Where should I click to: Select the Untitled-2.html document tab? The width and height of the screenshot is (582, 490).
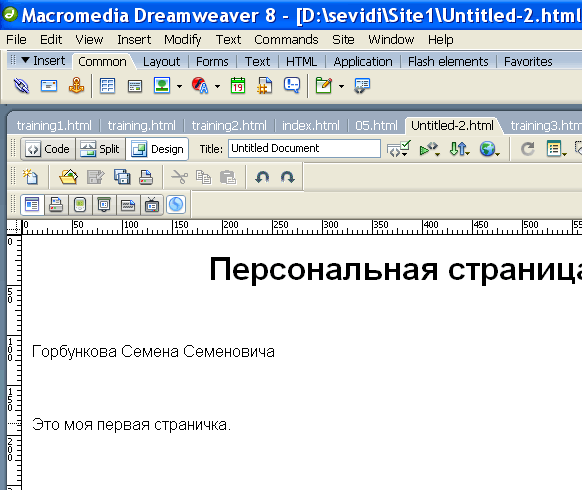click(x=452, y=125)
